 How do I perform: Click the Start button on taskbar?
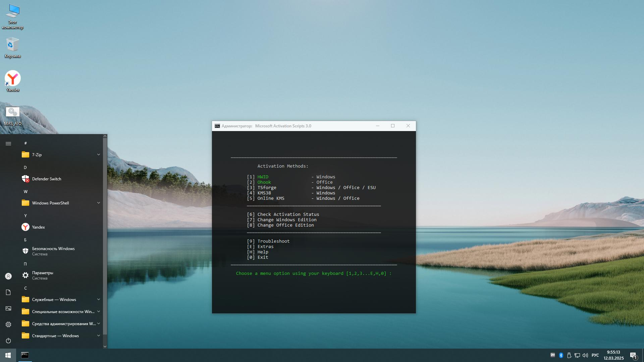point(8,355)
